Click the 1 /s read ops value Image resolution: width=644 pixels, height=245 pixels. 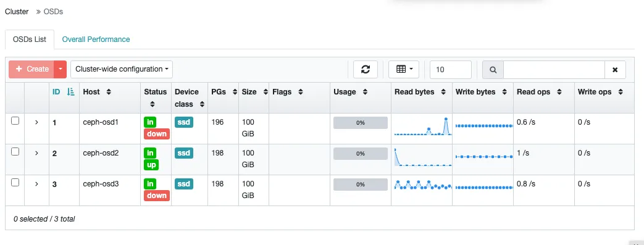coord(523,152)
